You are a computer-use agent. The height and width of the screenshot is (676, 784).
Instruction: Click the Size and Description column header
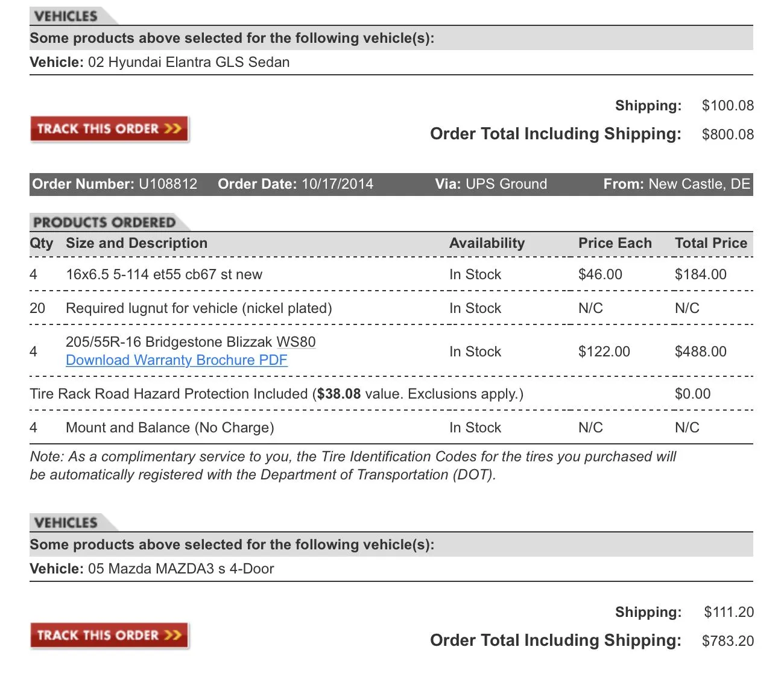(x=136, y=243)
